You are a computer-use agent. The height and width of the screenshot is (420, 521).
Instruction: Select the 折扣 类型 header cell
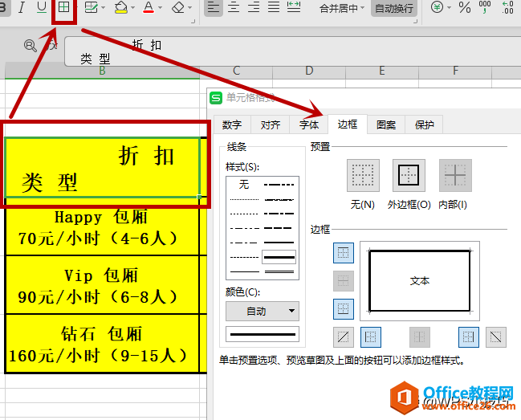click(102, 168)
